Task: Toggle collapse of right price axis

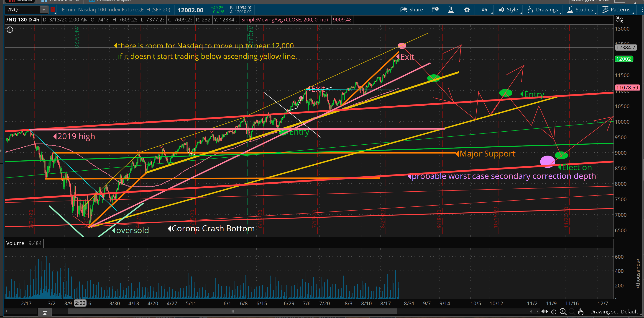Action: 619,20
